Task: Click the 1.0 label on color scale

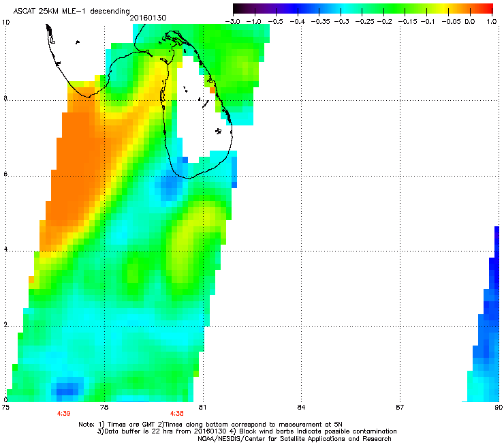Action: (x=492, y=22)
